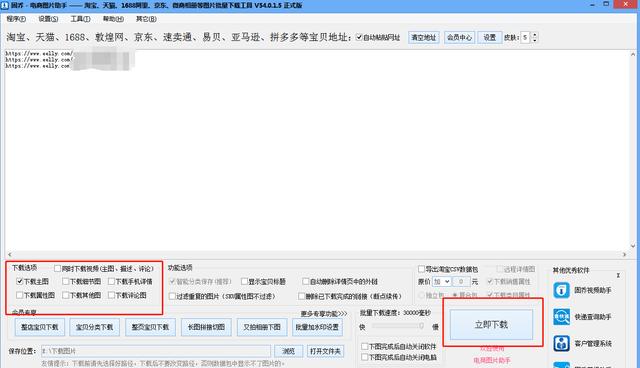640x368 pixels.
Task: Open the 客户管理系统 icon
Action: pos(561,344)
